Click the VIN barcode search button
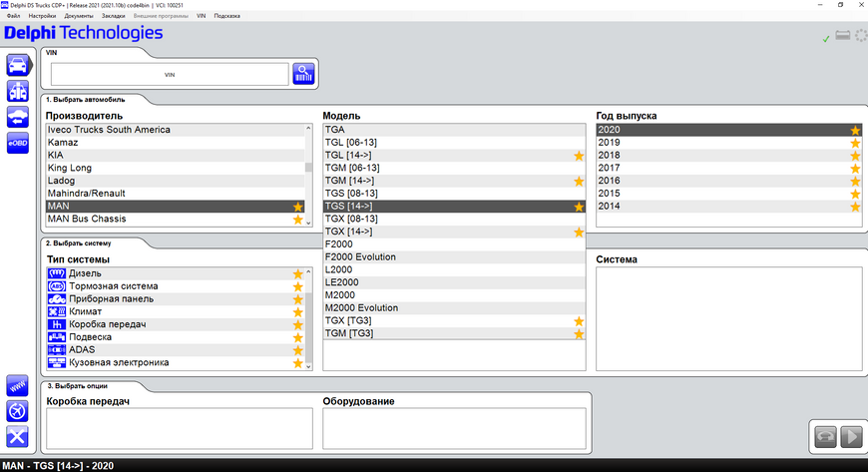 [x=303, y=74]
